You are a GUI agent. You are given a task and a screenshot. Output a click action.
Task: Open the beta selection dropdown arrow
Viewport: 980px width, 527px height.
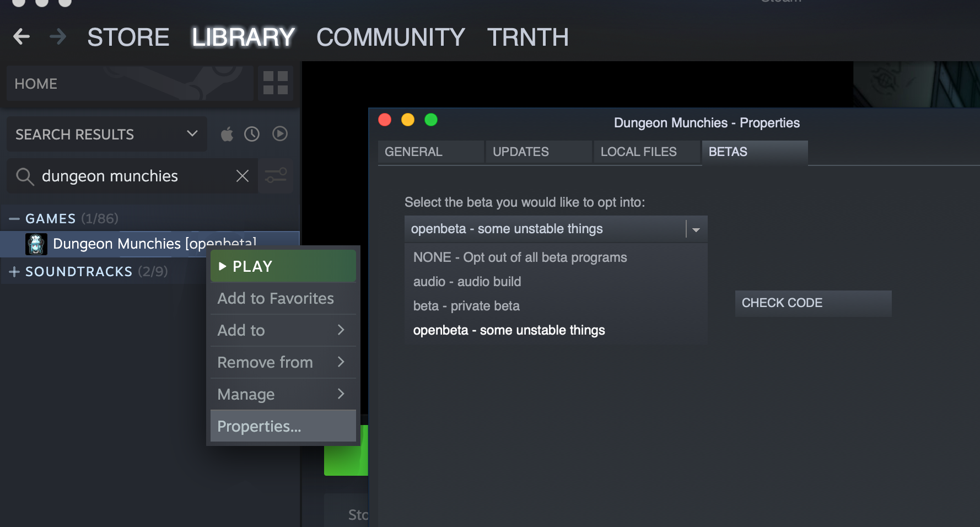[x=696, y=229]
